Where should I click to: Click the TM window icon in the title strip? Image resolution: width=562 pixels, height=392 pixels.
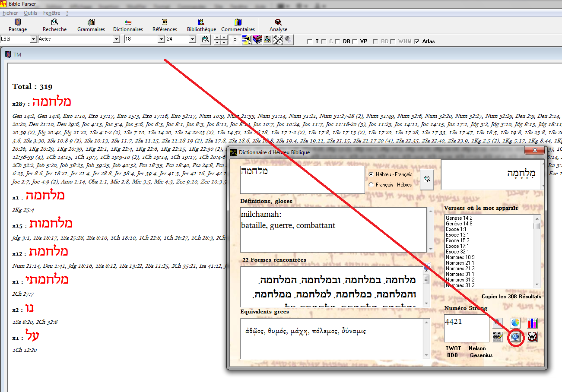click(8, 54)
